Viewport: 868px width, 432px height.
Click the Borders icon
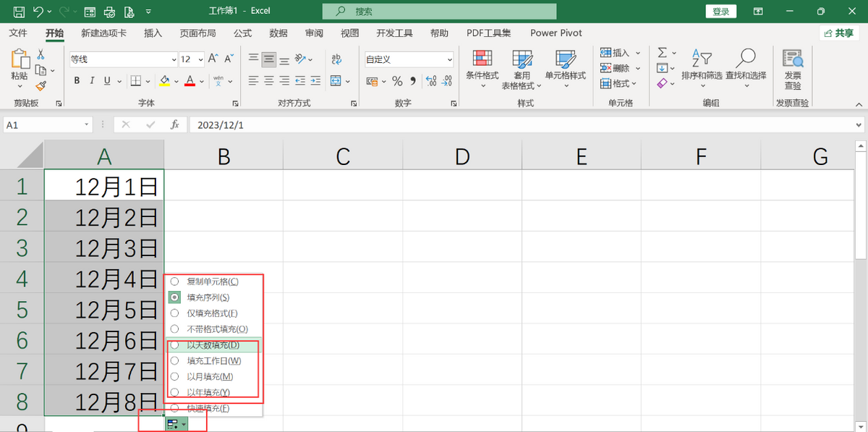tap(135, 81)
